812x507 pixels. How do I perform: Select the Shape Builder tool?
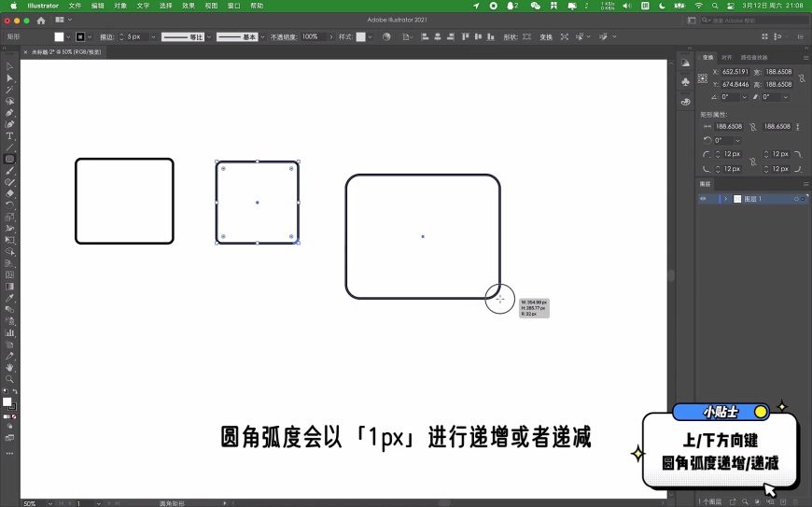[x=9, y=252]
